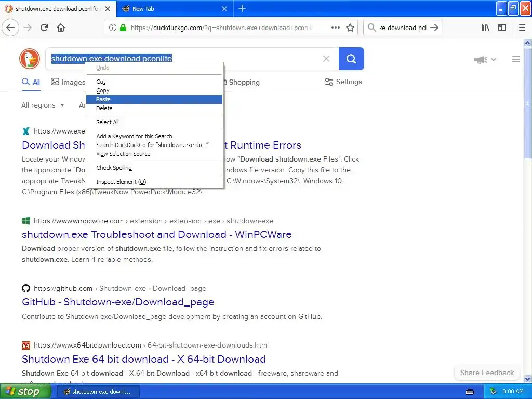This screenshot has height=399, width=532.
Task: Choose Cut from the context menu
Action: (x=154, y=82)
